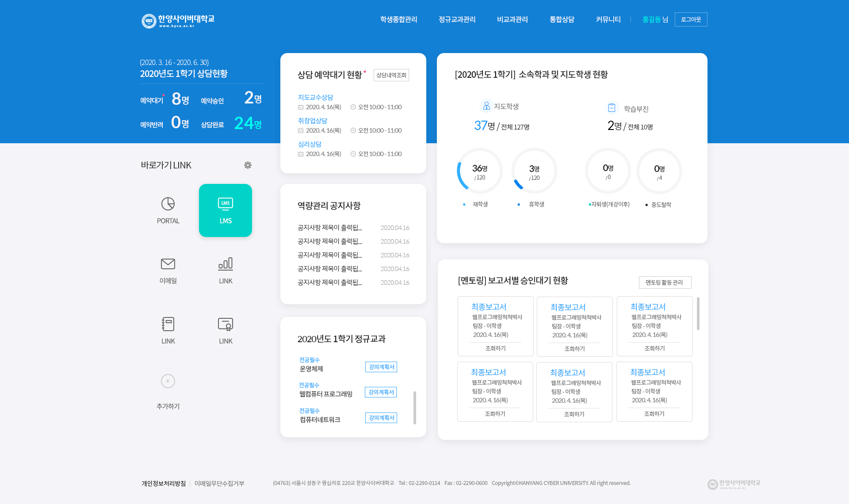The width and height of the screenshot is (849, 504).
Task: Click the Hanyang Cyber University logo
Action: 178,20
